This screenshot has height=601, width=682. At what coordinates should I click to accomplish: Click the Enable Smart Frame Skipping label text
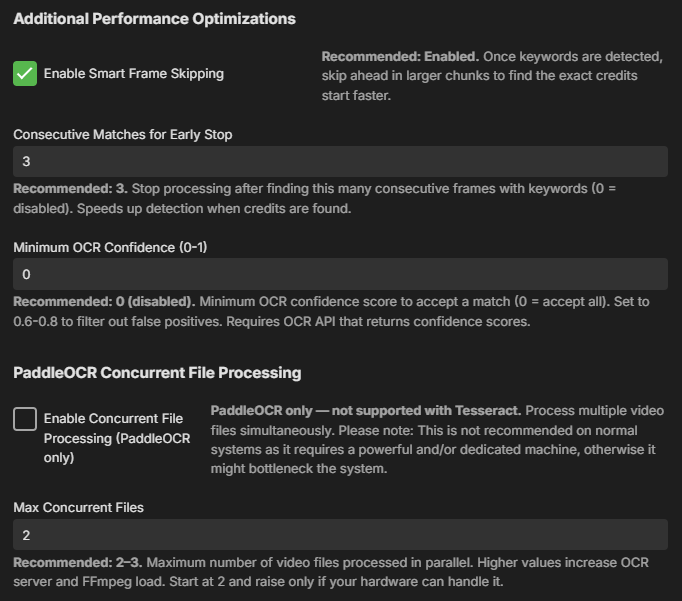134,73
